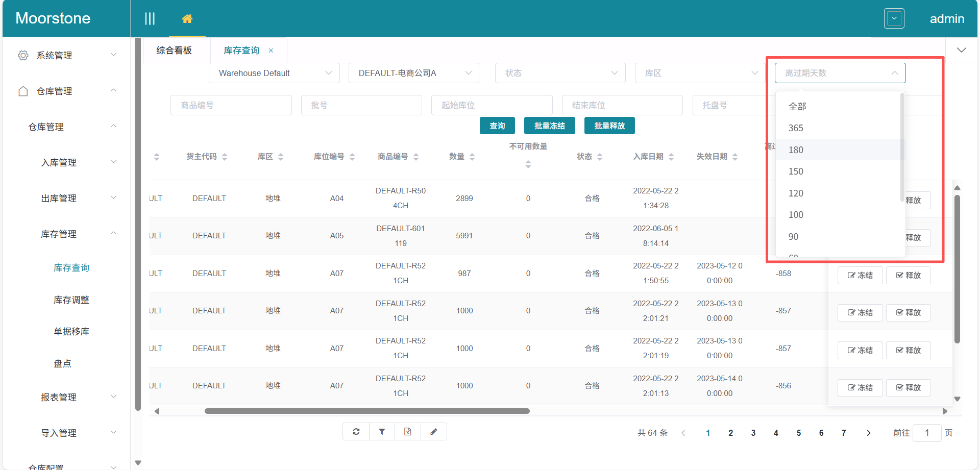The height and width of the screenshot is (470, 980).
Task: Click the 批量冻结 button
Action: pyautogui.click(x=549, y=126)
